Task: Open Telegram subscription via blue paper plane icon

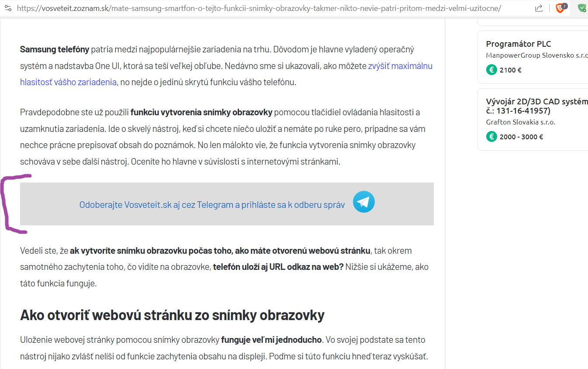Action: pyautogui.click(x=363, y=202)
